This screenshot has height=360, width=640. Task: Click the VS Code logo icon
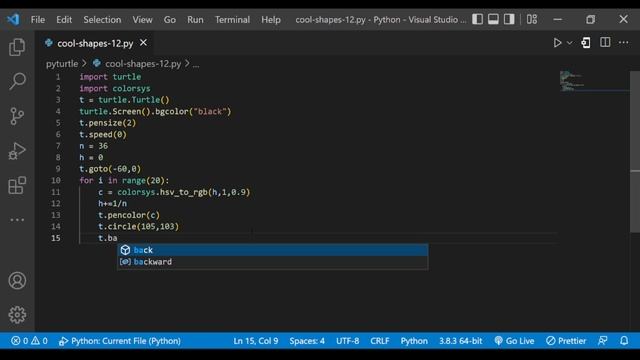[x=13, y=19]
